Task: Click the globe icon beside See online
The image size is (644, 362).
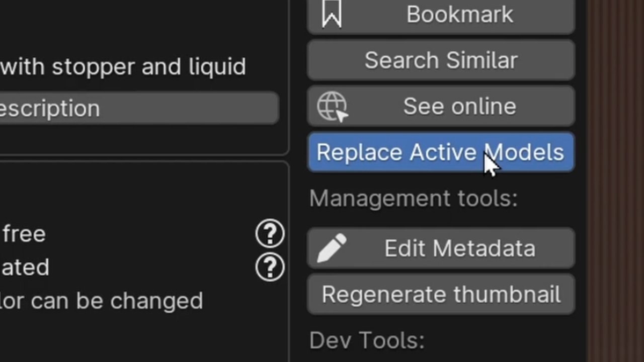Action: 333,107
